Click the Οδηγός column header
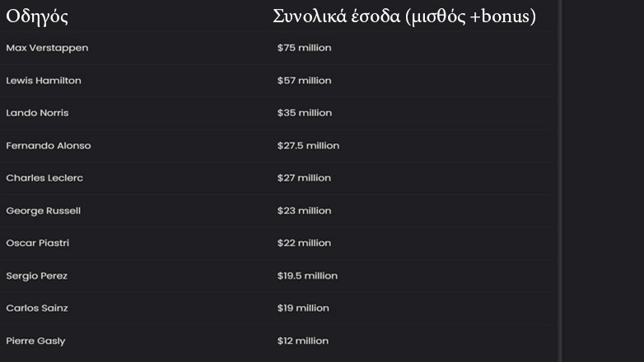This screenshot has height=362, width=644. click(x=37, y=16)
